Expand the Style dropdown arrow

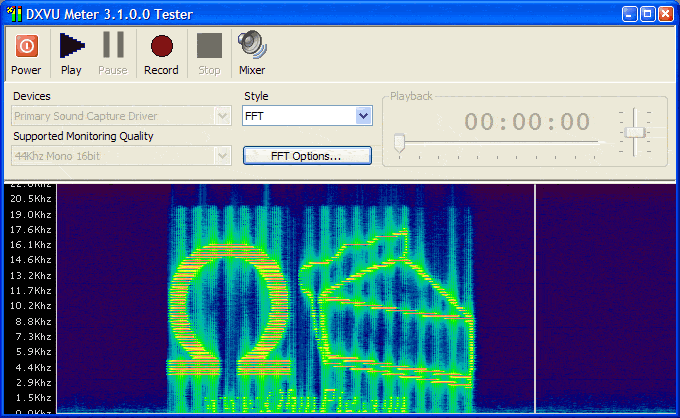(x=363, y=116)
